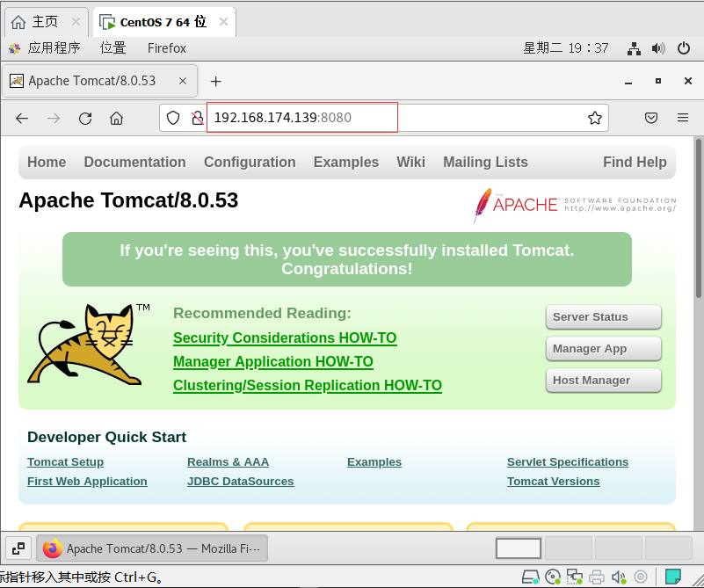The image size is (704, 588).
Task: Select the CentOS 7 64 位 VM tab
Action: pos(163,22)
